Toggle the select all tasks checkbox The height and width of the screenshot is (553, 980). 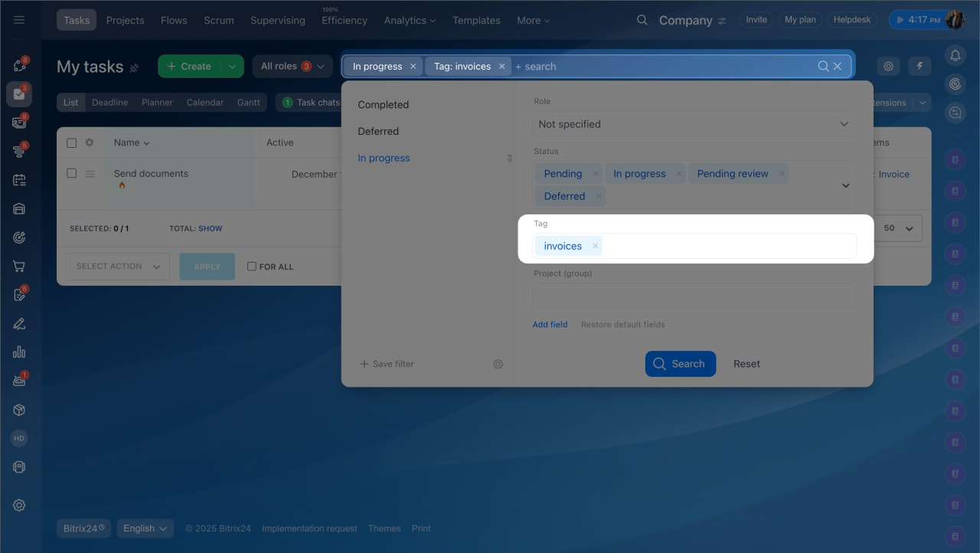(x=72, y=142)
